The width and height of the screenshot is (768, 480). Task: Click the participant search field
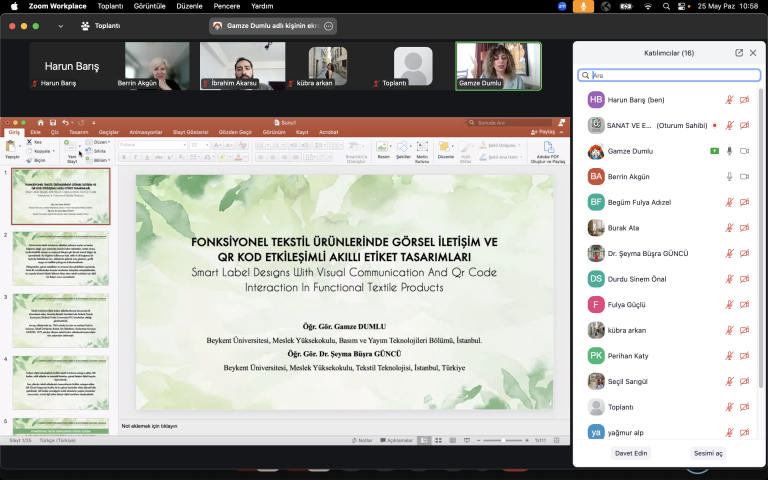668,75
